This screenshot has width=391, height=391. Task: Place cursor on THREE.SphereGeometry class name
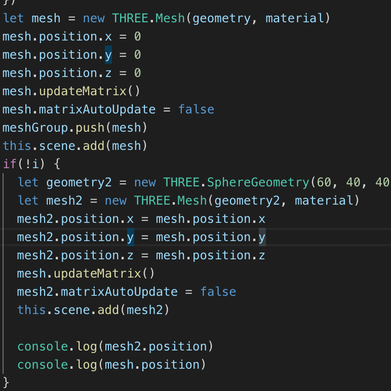click(236, 182)
